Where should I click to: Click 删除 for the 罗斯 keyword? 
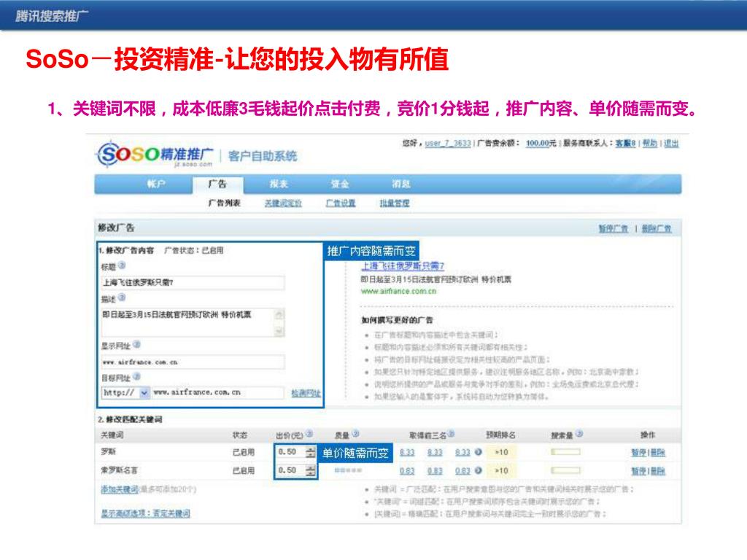click(658, 452)
